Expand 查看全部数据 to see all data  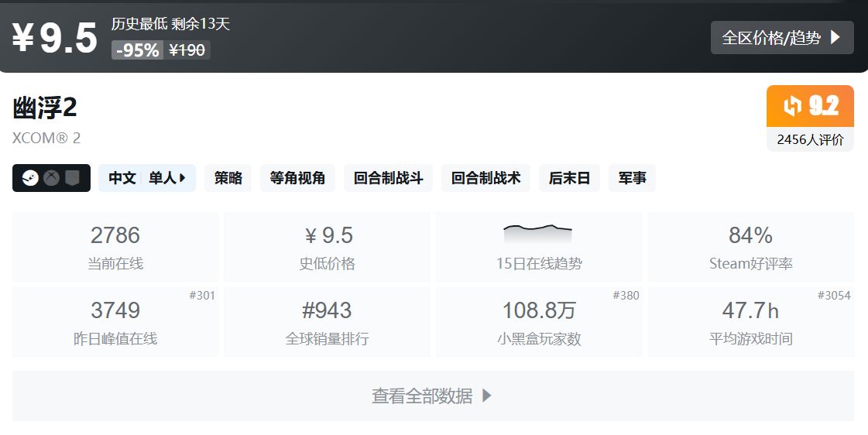[433, 396]
